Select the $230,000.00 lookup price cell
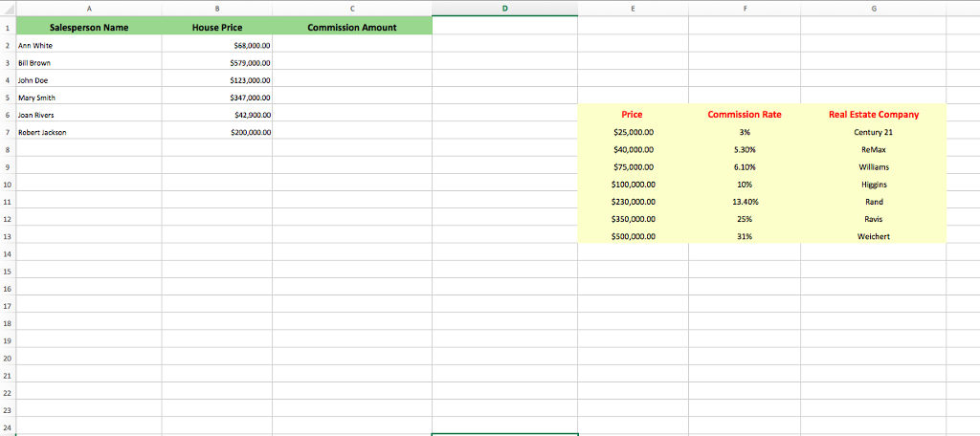This screenshot has width=980, height=436. tap(633, 202)
